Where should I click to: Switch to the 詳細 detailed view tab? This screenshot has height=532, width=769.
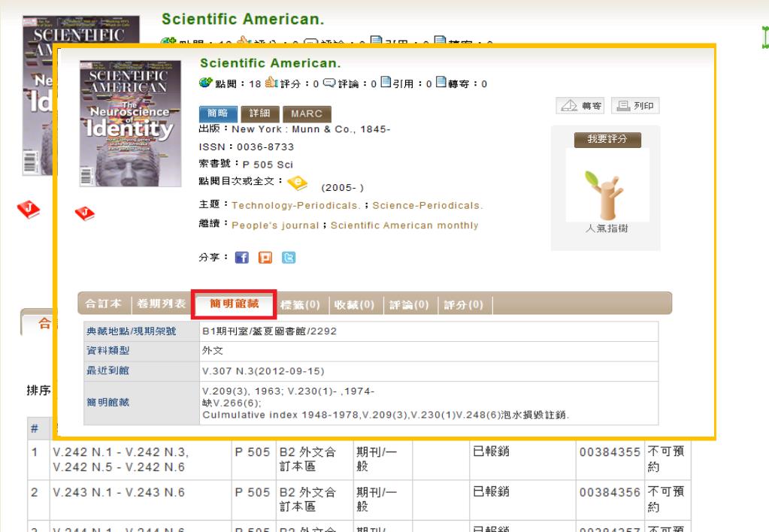point(260,113)
